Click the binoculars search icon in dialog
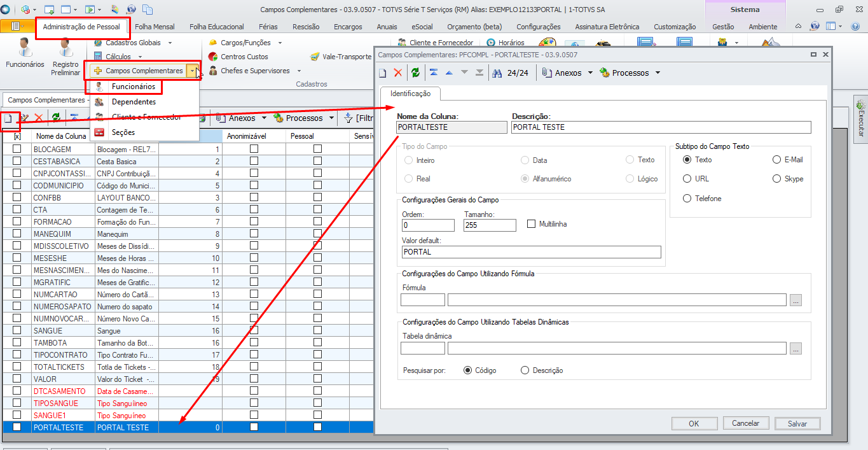868x450 pixels. coord(497,73)
